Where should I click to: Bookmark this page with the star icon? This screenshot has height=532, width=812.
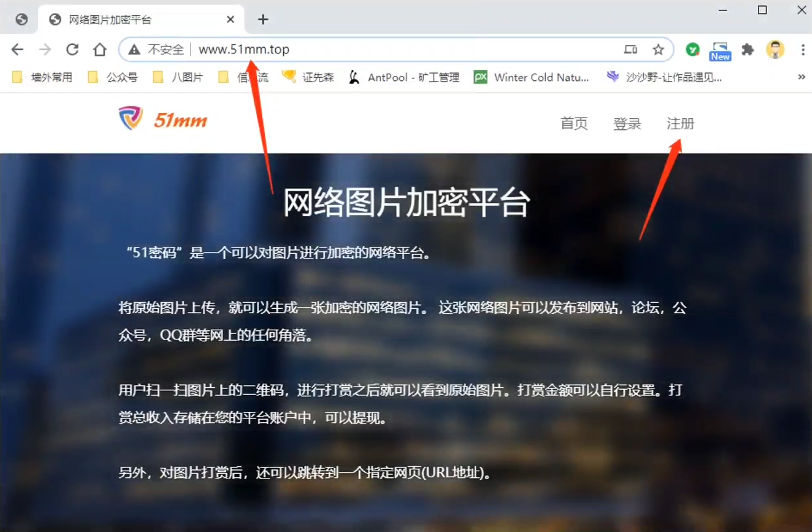click(x=658, y=50)
